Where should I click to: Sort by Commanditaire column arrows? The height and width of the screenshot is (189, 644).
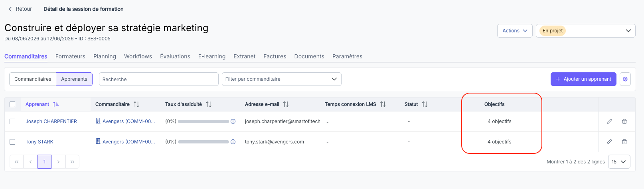136,104
